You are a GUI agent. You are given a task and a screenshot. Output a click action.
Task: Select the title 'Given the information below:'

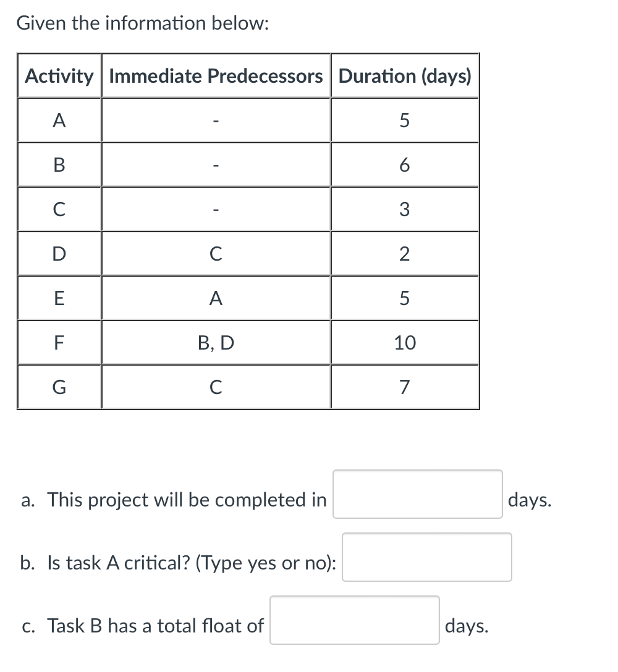pyautogui.click(x=142, y=23)
